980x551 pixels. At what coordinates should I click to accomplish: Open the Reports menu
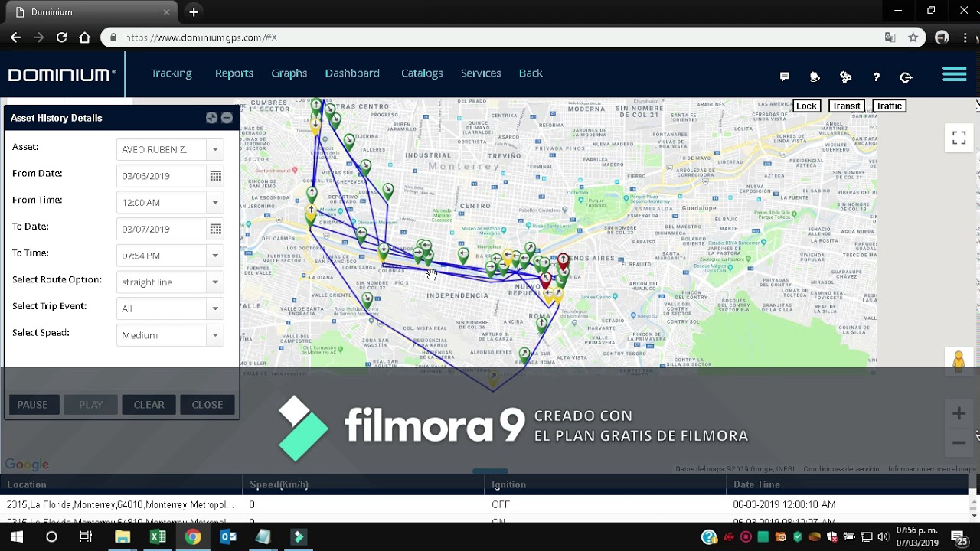(234, 73)
